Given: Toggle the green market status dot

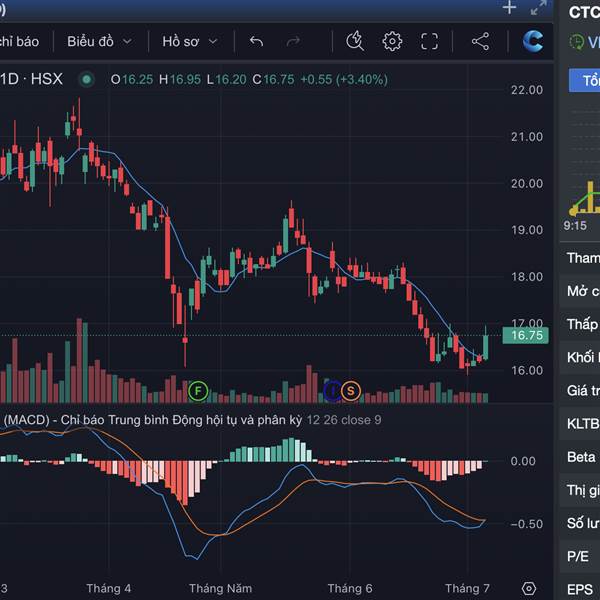Looking at the screenshot, I should tap(87, 79).
